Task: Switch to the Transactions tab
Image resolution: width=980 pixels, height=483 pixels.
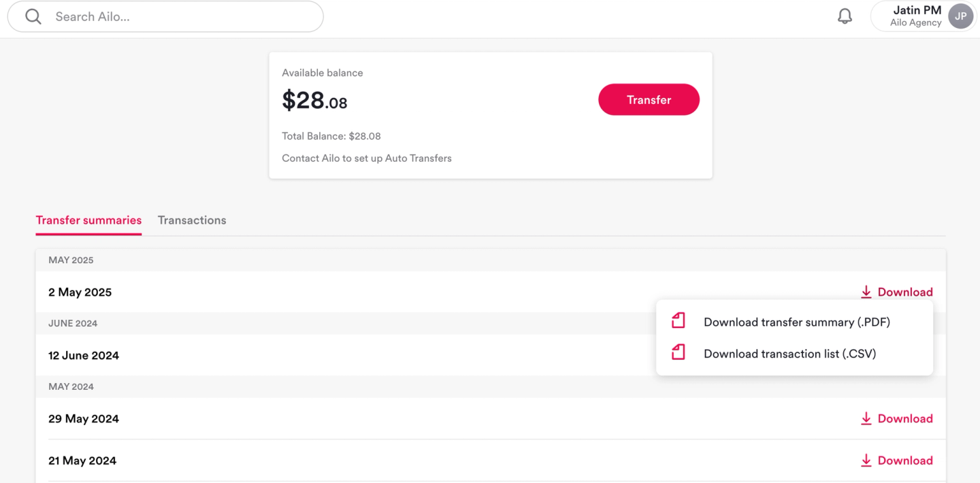Action: click(192, 220)
